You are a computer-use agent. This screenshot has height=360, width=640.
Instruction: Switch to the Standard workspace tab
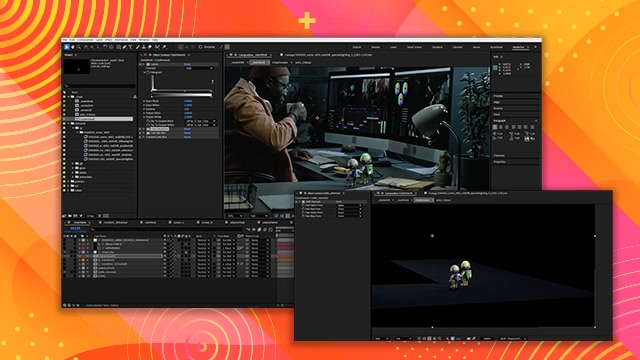437,47
